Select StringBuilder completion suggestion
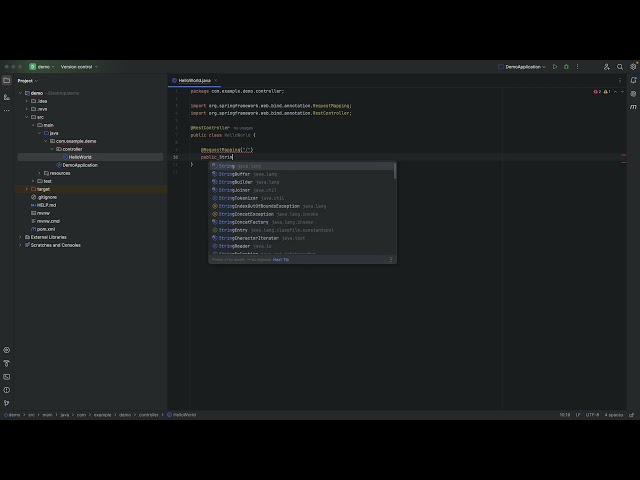640x480 pixels. (x=302, y=182)
